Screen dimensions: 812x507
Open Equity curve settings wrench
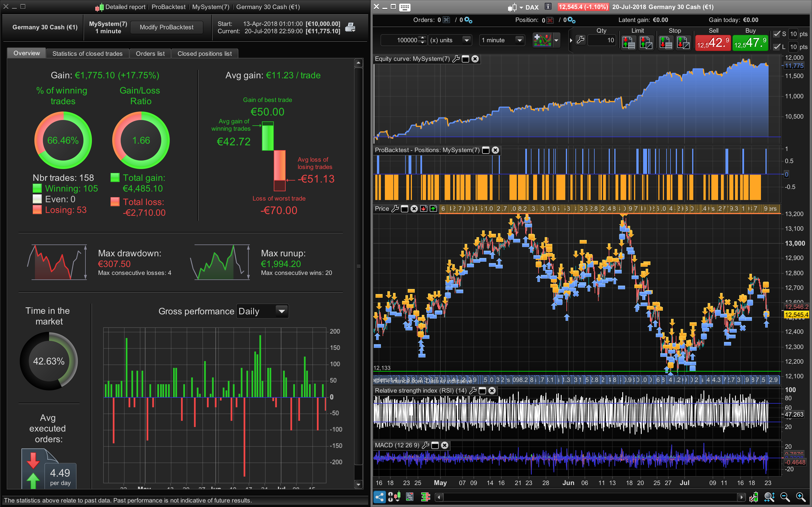(456, 59)
